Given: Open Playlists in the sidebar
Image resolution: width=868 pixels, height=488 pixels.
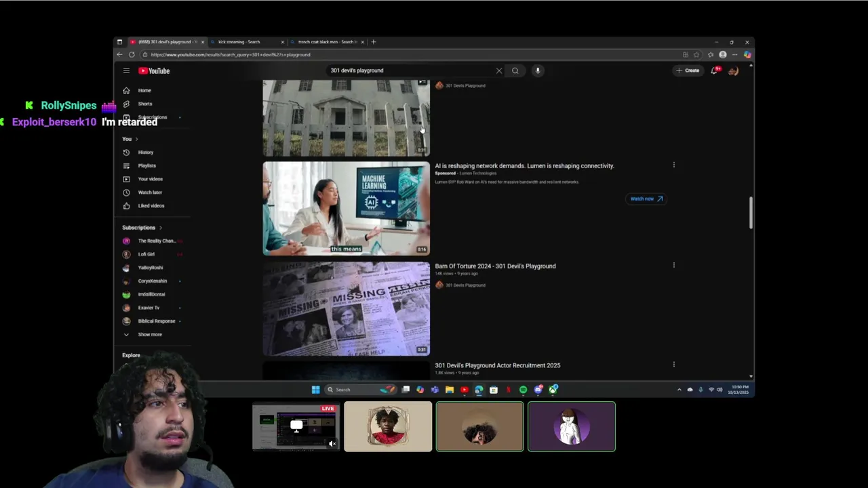Looking at the screenshot, I should [146, 166].
